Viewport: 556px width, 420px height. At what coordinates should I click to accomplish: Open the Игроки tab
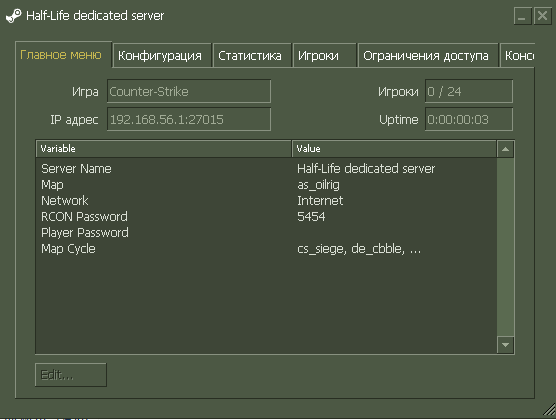[x=324, y=56]
